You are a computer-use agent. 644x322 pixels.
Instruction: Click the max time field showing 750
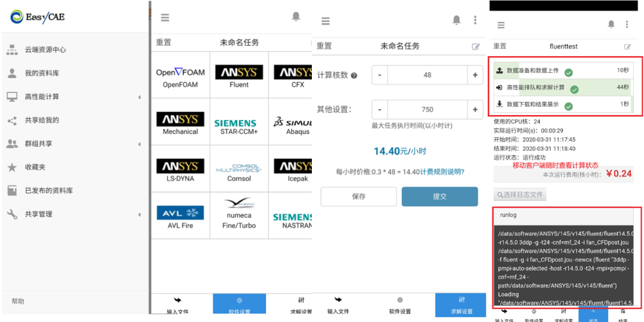(428, 110)
